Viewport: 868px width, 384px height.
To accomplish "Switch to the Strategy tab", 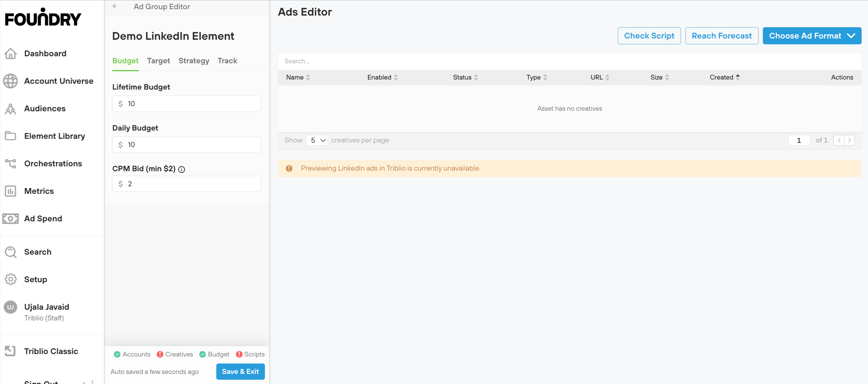I will click(x=194, y=61).
